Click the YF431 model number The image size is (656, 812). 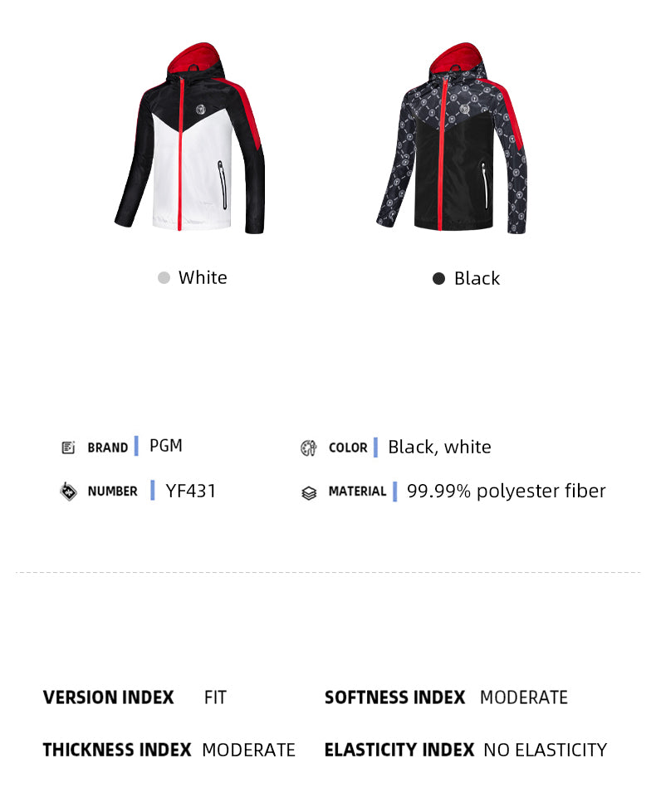(x=190, y=491)
